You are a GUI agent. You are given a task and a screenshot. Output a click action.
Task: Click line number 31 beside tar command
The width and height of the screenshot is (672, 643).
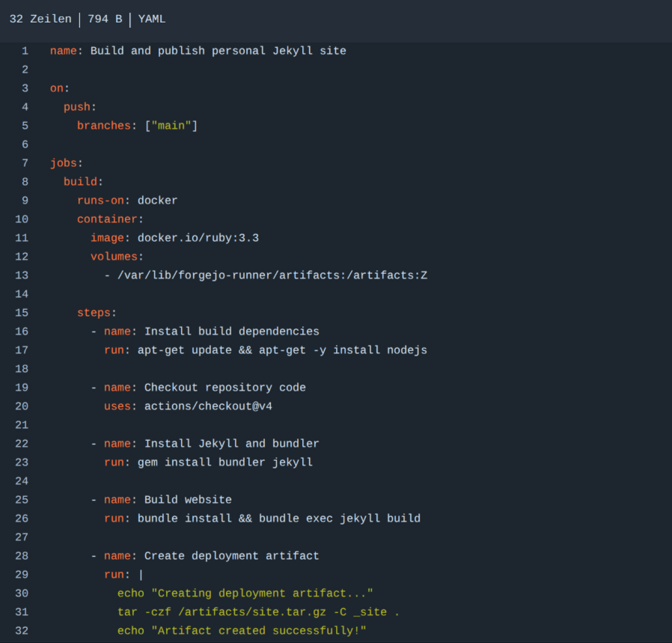(x=22, y=612)
